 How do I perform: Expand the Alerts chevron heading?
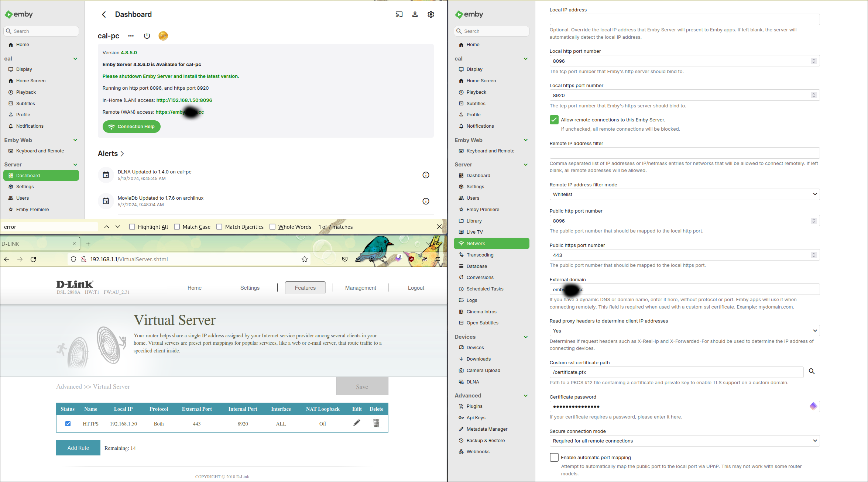tap(122, 154)
